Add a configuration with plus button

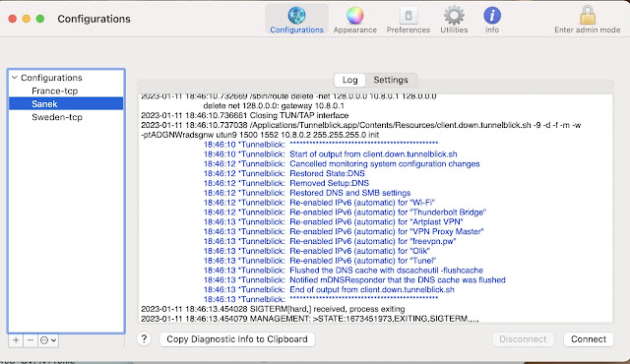point(16,340)
